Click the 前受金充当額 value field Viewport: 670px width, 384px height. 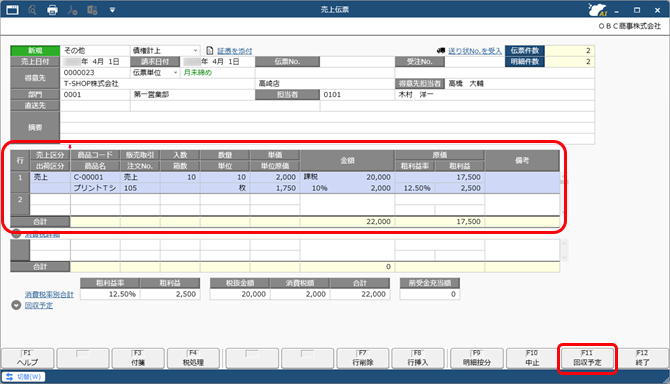[x=430, y=294]
